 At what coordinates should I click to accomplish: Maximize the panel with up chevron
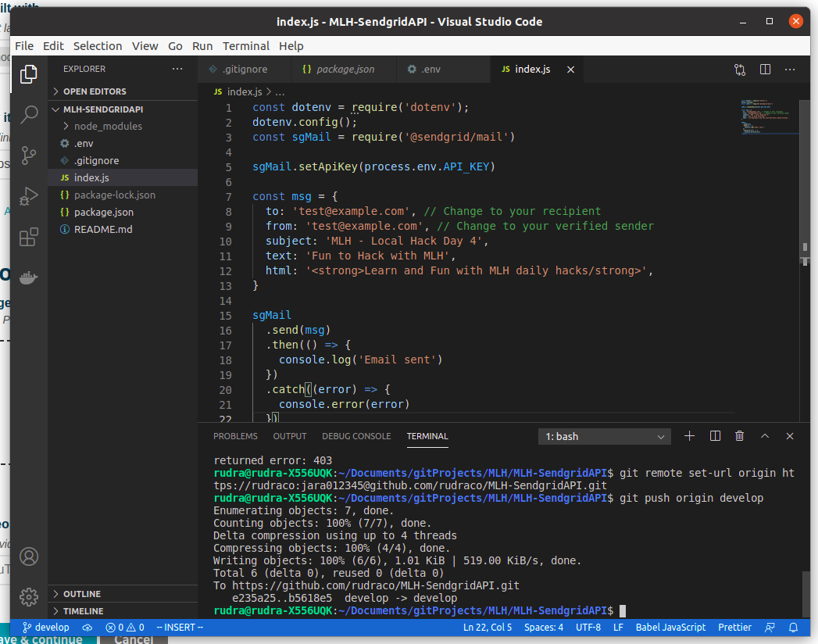pos(765,436)
